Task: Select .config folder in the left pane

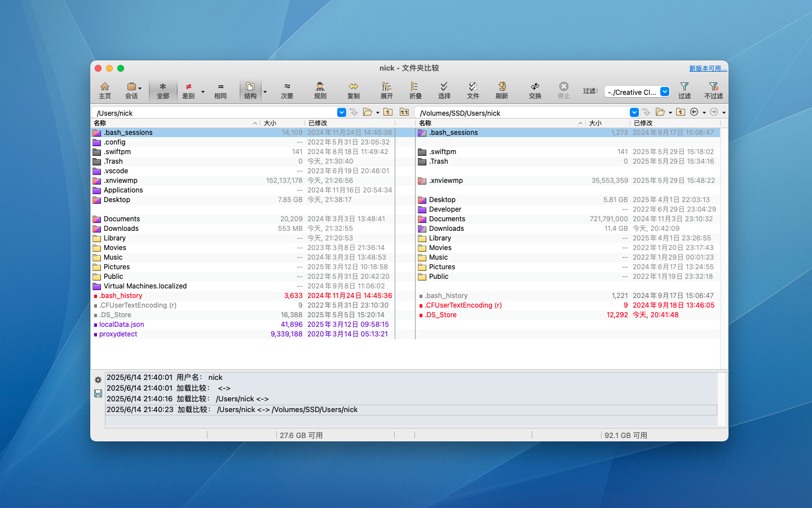Action: click(243, 142)
